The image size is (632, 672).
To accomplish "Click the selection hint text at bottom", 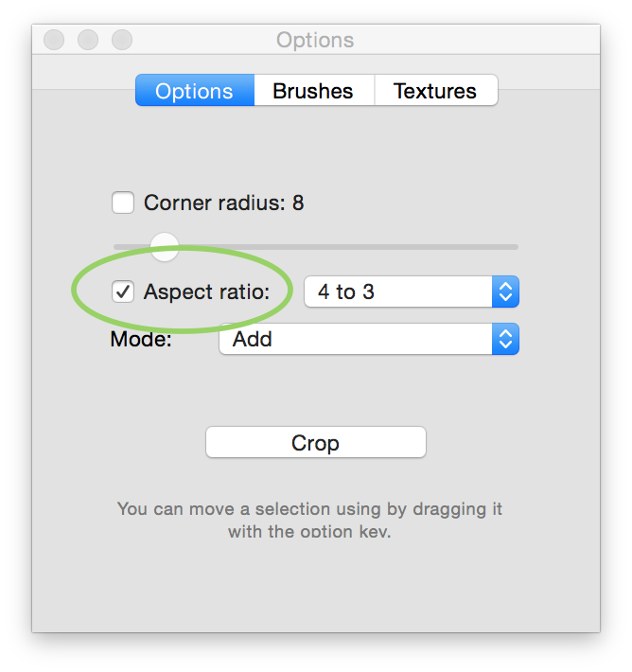I will pos(309,520).
